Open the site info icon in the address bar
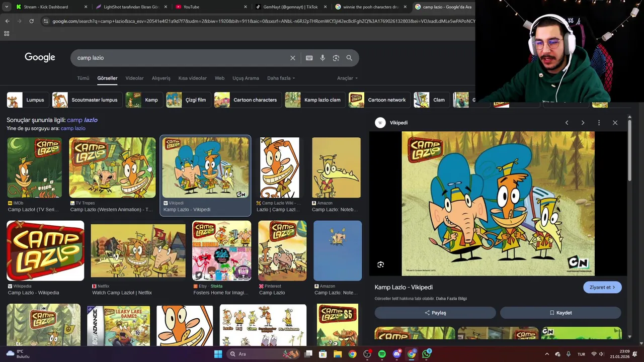 46,21
